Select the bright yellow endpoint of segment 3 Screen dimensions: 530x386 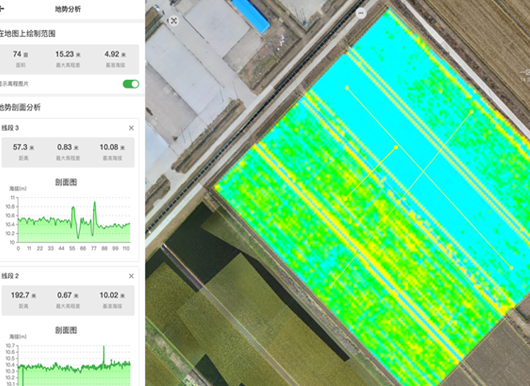[x=396, y=147]
